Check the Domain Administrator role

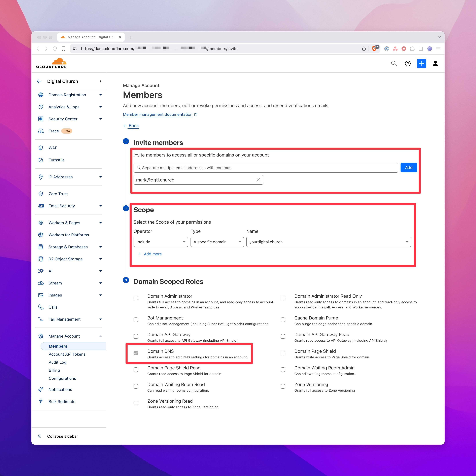(136, 298)
